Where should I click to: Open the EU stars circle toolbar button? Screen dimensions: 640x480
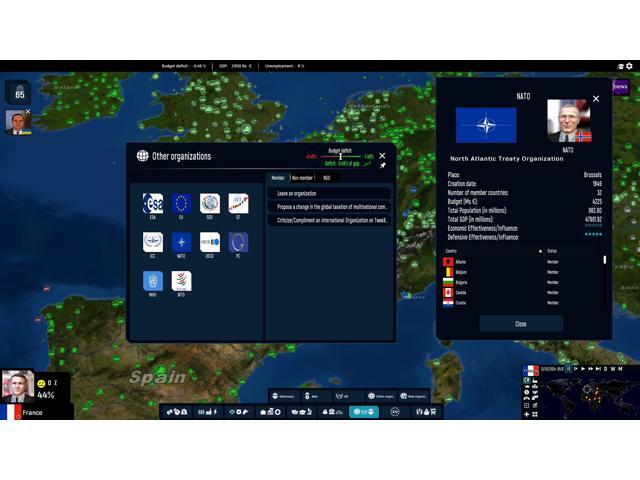[x=395, y=412]
